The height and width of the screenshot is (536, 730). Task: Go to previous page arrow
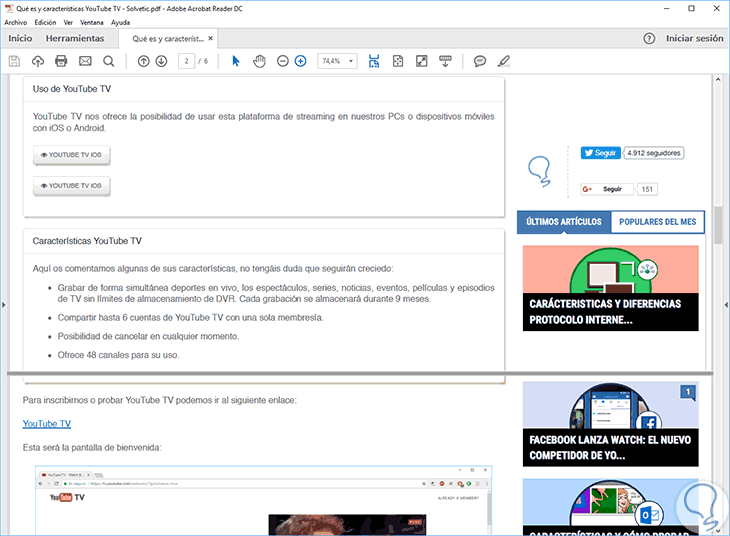click(x=143, y=61)
